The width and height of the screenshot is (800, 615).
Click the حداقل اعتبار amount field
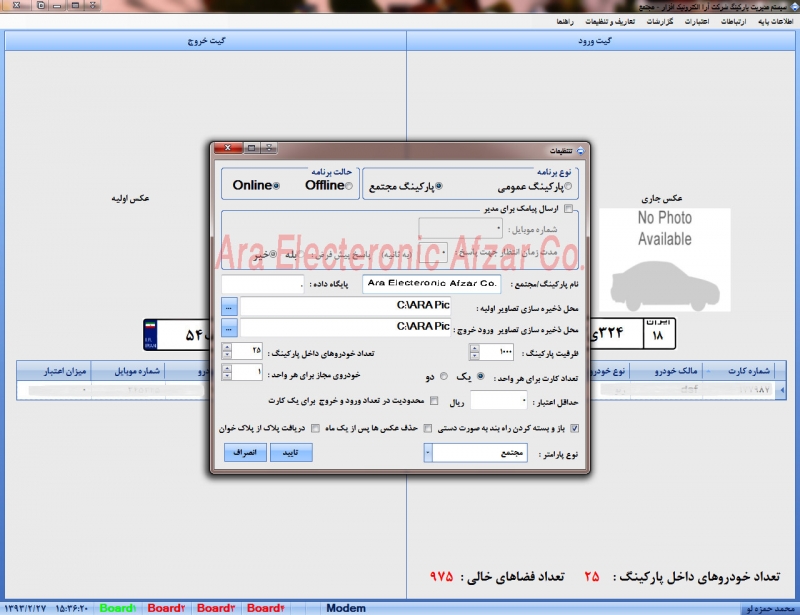click(498, 401)
